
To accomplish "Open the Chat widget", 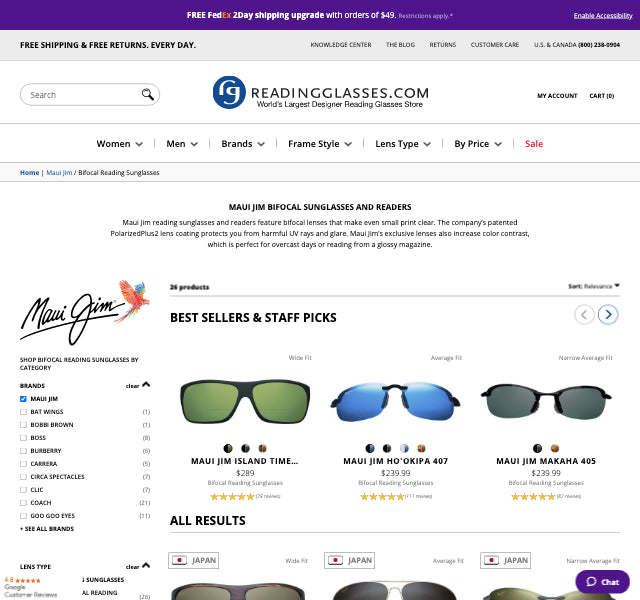I will pyautogui.click(x=602, y=582).
